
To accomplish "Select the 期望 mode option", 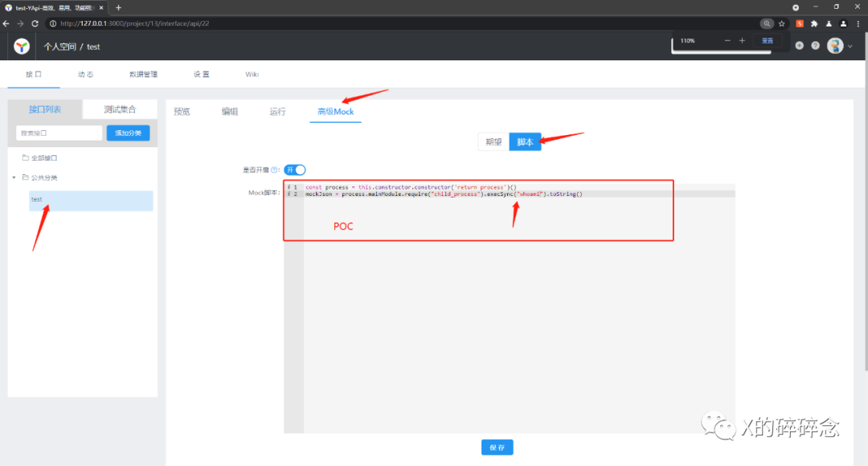I will click(493, 142).
